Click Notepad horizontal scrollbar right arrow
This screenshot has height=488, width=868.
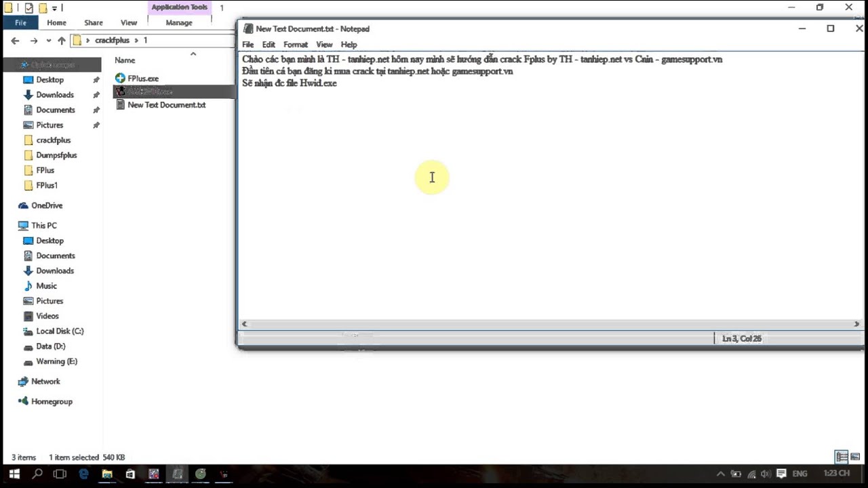coord(856,324)
